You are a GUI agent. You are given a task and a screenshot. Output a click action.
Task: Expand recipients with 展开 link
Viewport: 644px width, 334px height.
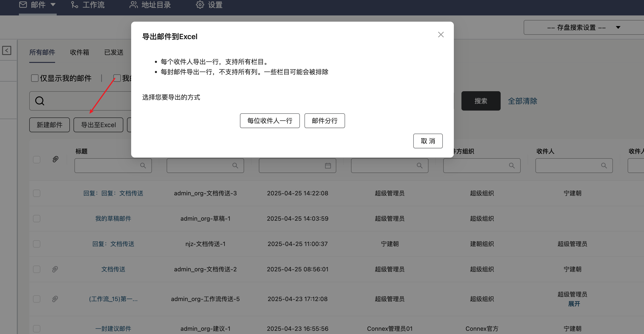[x=574, y=304]
